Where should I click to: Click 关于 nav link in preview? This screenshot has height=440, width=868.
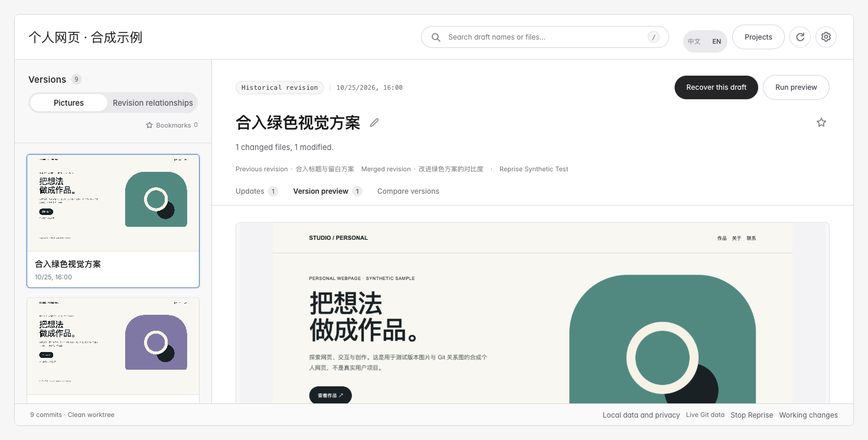pos(736,239)
